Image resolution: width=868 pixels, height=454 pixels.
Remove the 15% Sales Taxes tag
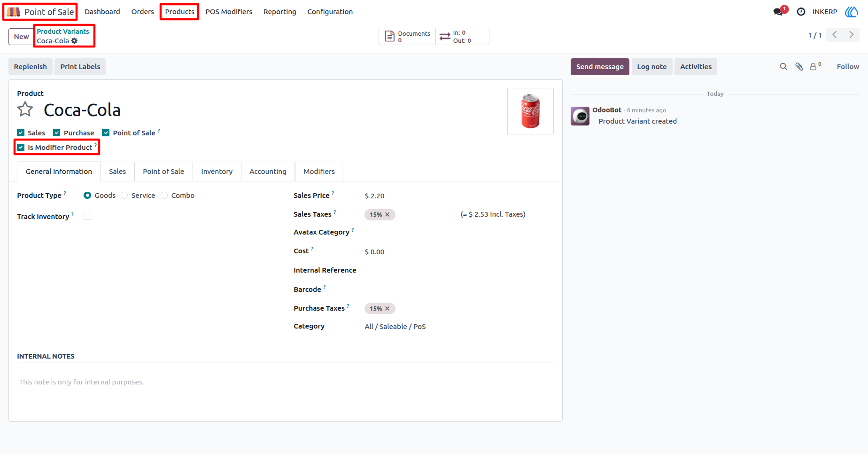point(387,215)
